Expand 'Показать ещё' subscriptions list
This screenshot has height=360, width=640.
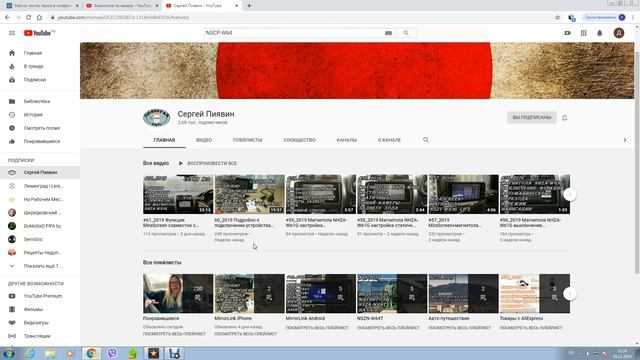[40, 266]
